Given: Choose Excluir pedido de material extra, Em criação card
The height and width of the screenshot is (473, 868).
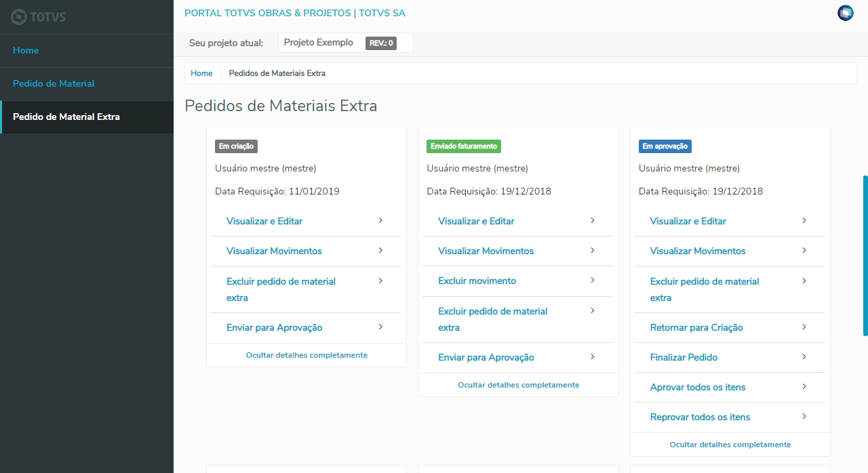Looking at the screenshot, I should coord(281,289).
